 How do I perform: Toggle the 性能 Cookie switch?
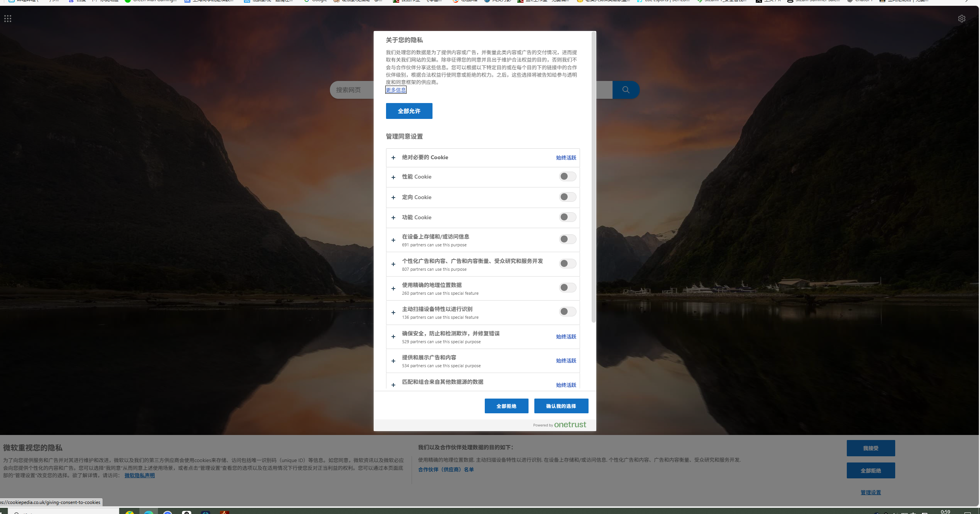click(568, 177)
